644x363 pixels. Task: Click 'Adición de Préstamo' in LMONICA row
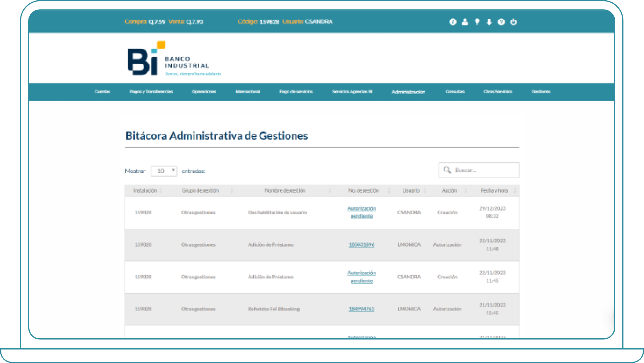[x=271, y=245]
